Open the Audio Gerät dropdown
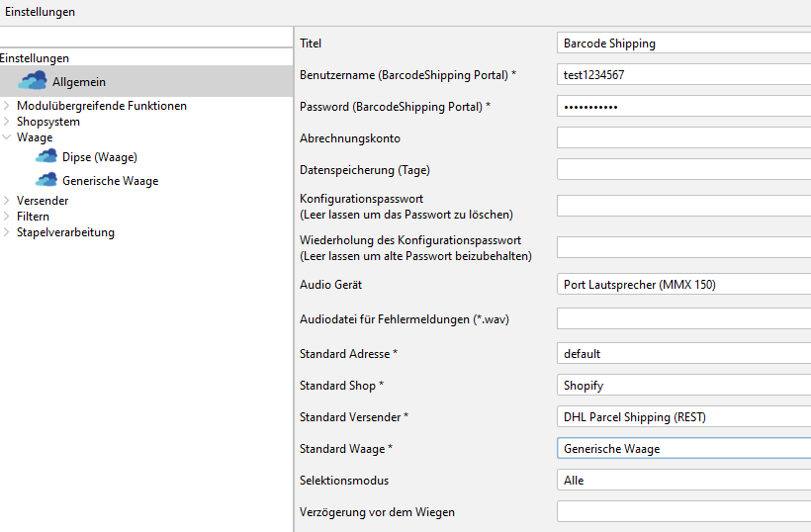This screenshot has height=532, width=811. click(x=682, y=285)
